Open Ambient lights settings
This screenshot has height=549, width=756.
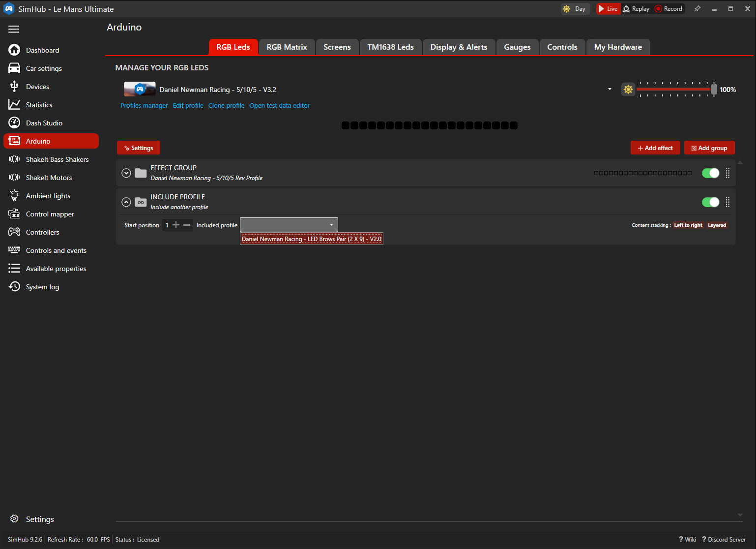[x=48, y=195]
